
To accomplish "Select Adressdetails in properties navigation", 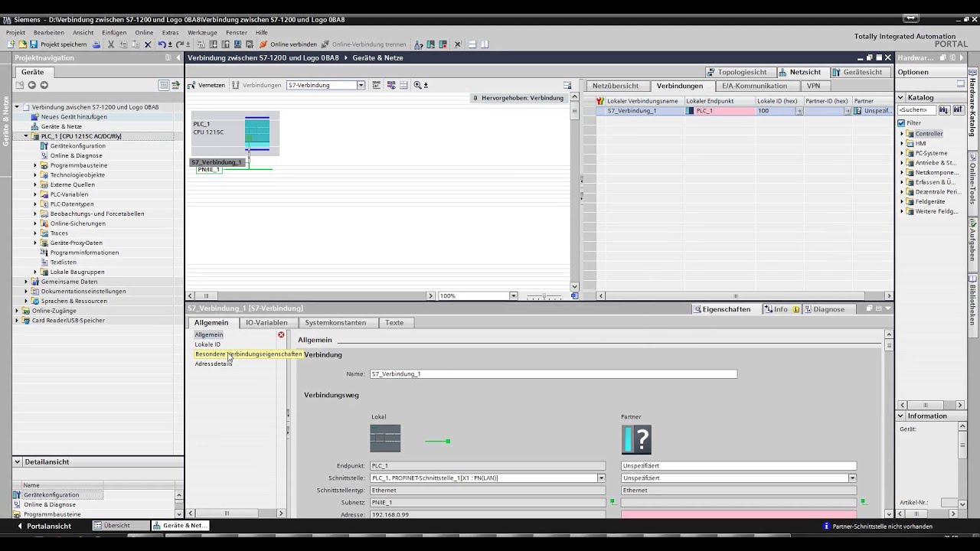I will coord(214,364).
